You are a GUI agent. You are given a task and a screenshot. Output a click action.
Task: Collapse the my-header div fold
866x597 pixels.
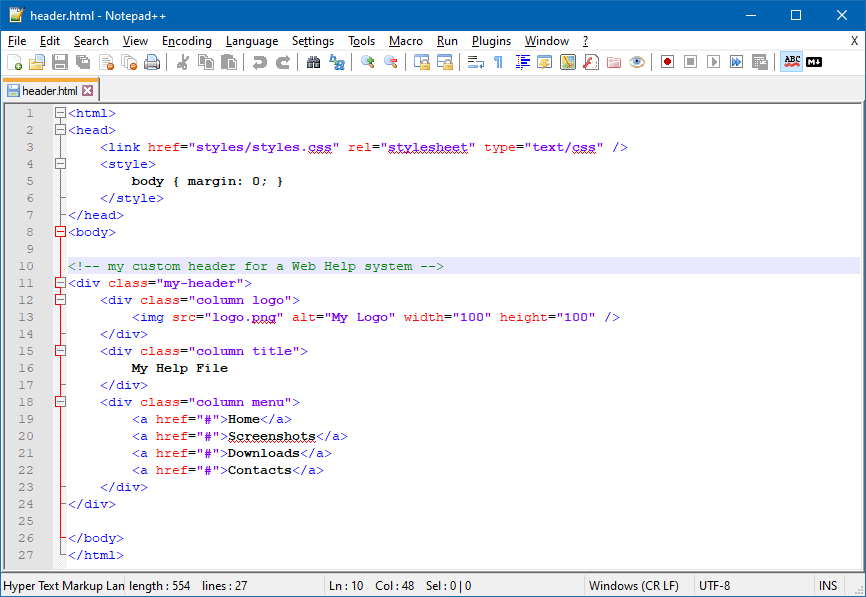60,283
